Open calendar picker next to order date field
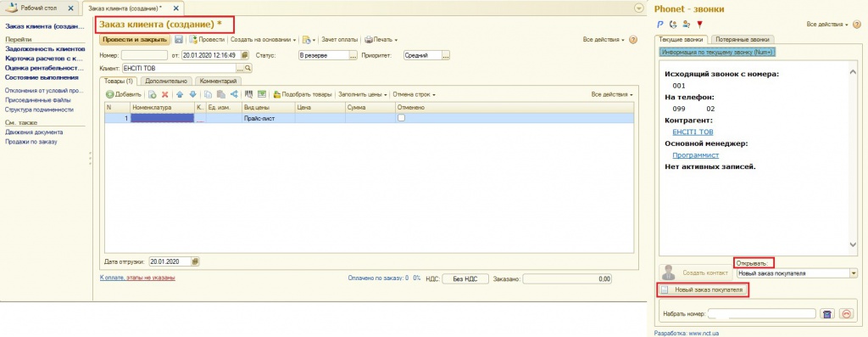The width and height of the screenshot is (868, 337). (245, 55)
